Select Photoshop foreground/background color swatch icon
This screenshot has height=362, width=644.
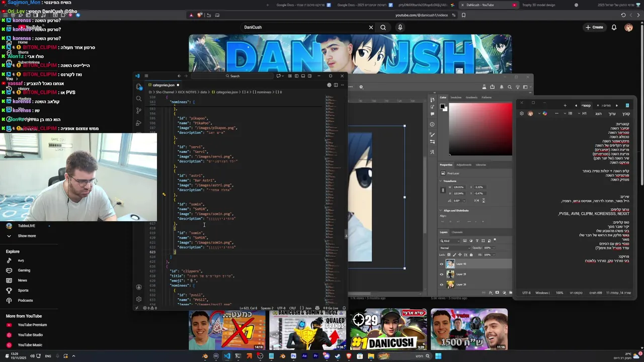[x=443, y=107]
